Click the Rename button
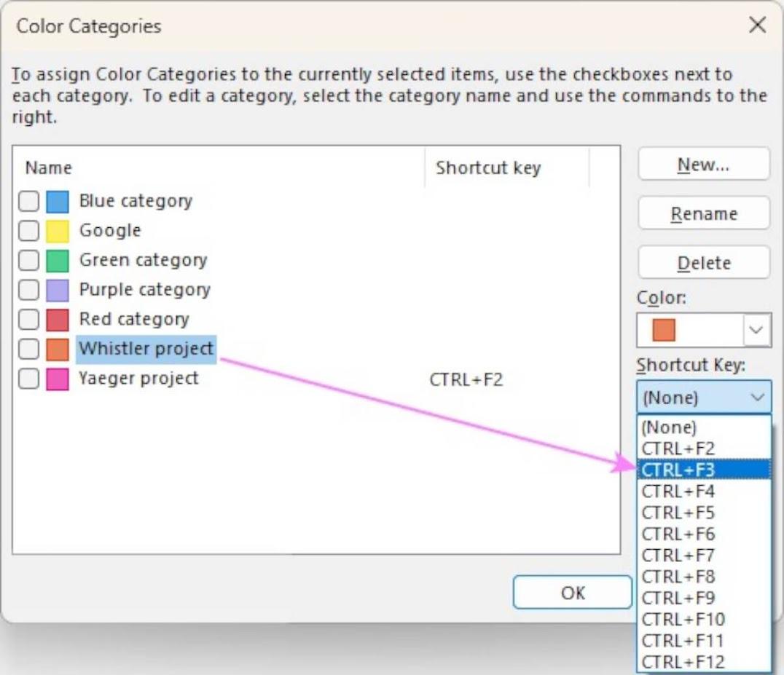This screenshot has width=784, height=675. (704, 213)
